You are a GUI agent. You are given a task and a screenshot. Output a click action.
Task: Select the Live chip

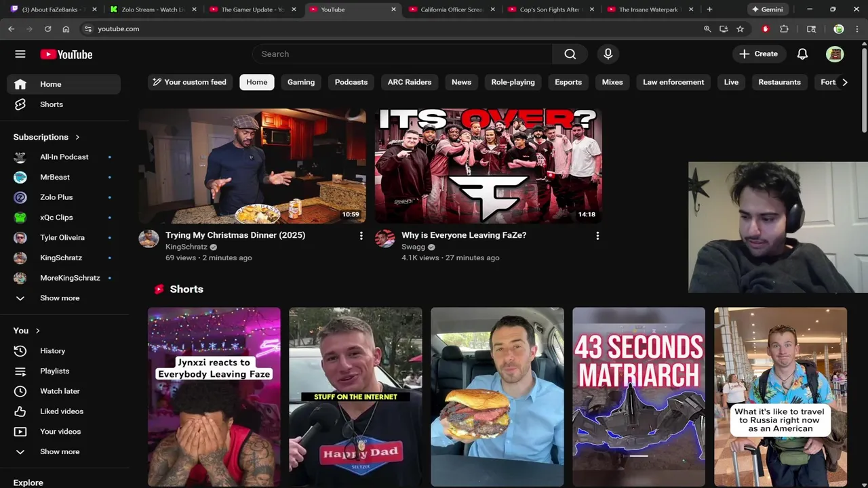coord(731,82)
